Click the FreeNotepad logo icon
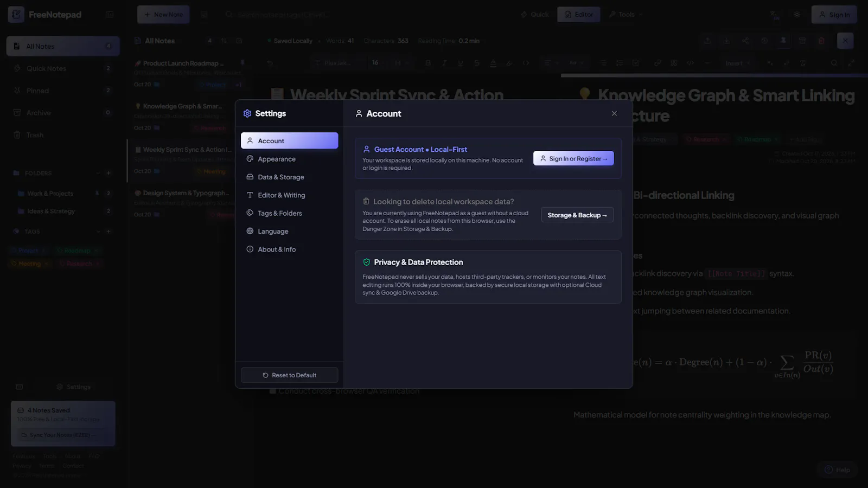The image size is (868, 488). 16,15
